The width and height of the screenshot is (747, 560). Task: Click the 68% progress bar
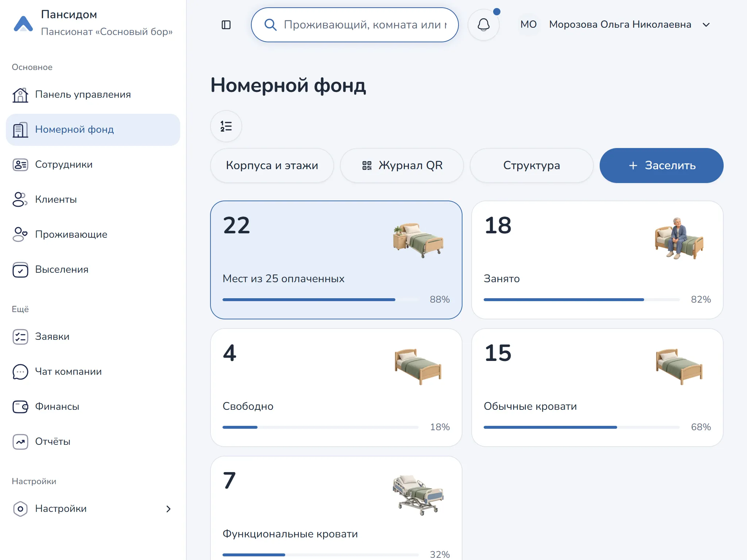click(x=582, y=427)
